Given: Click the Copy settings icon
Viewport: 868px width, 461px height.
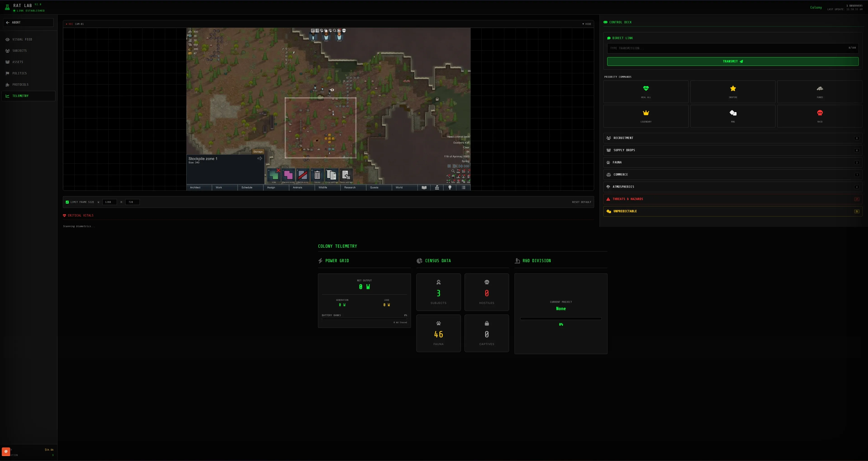Looking at the screenshot, I should [332, 175].
